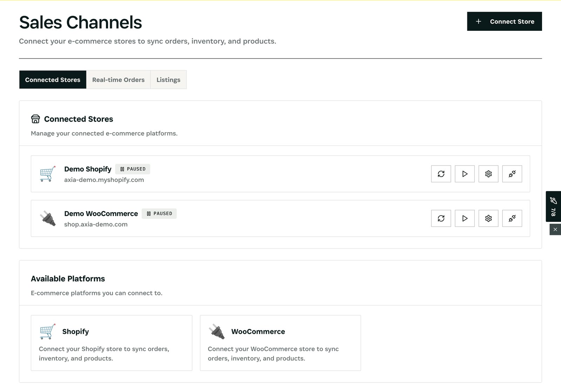
Task: Resume the paused Demo Shopify store
Action: pos(465,174)
